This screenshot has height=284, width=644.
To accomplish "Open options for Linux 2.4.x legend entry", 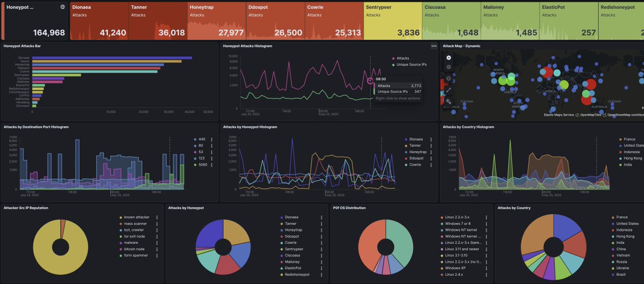I will 486,274.
